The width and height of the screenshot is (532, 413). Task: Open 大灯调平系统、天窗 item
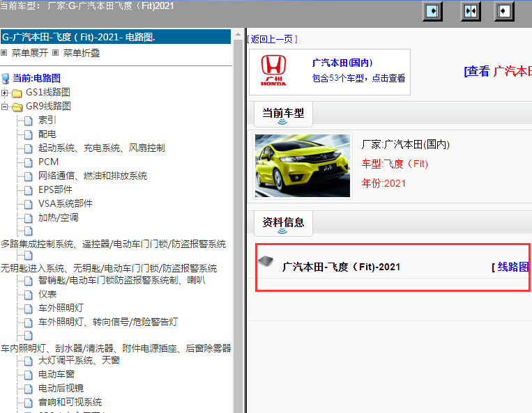79,361
